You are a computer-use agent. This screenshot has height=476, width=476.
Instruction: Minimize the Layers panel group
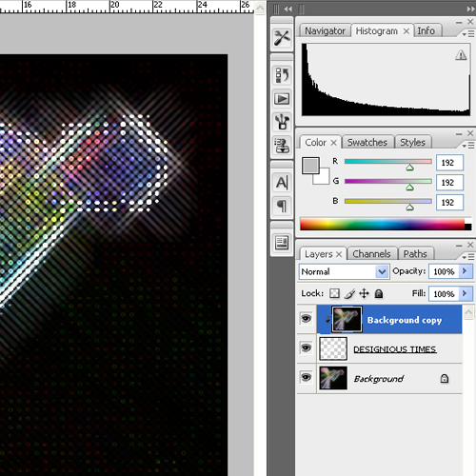pos(459,246)
